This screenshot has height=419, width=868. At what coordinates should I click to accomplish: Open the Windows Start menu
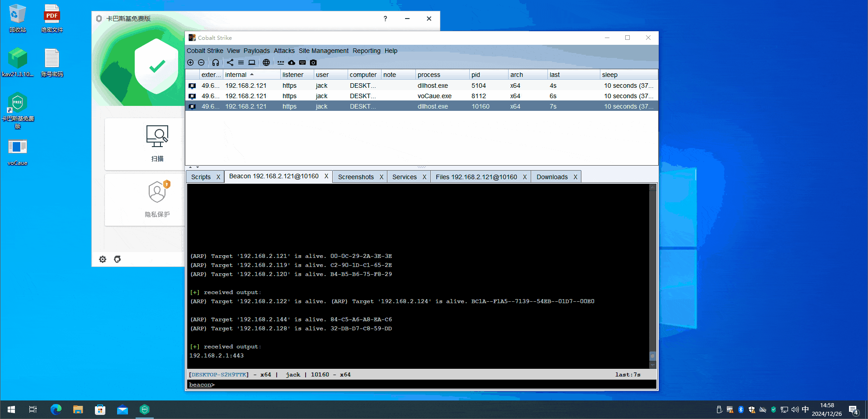[11, 409]
